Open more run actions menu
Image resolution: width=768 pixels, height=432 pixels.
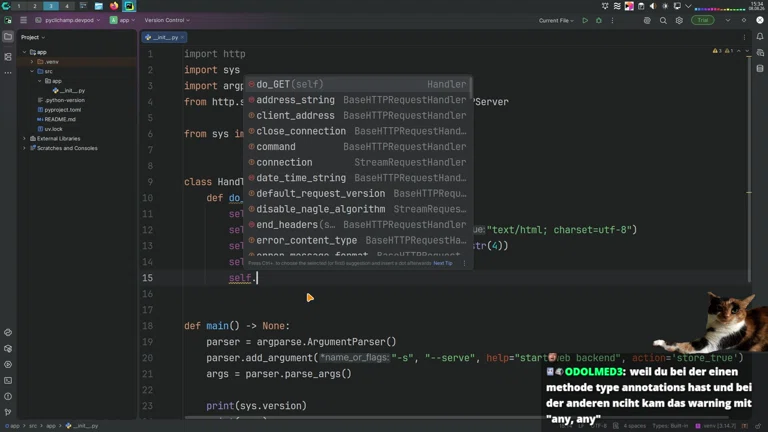coord(612,21)
